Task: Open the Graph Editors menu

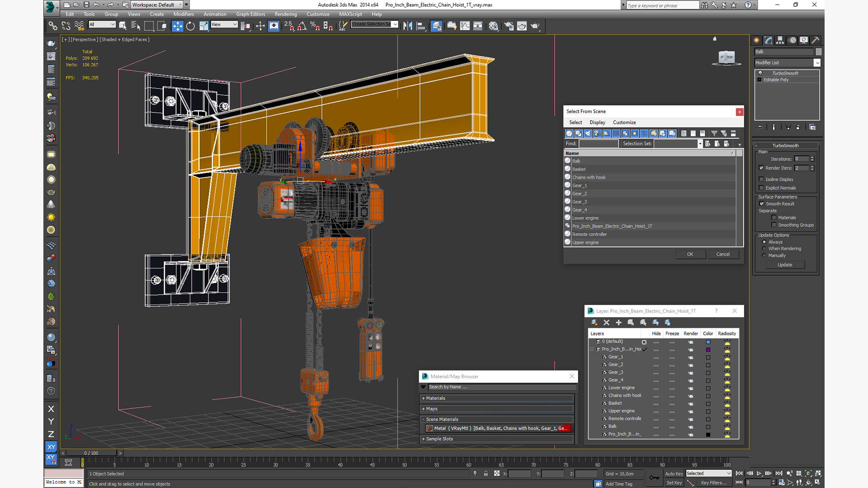Action: [250, 14]
